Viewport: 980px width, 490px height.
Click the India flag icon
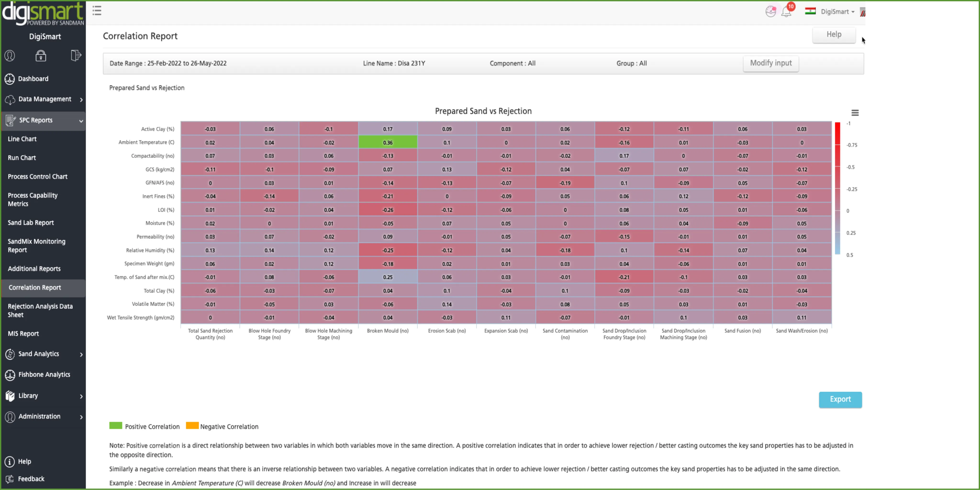pos(810,11)
